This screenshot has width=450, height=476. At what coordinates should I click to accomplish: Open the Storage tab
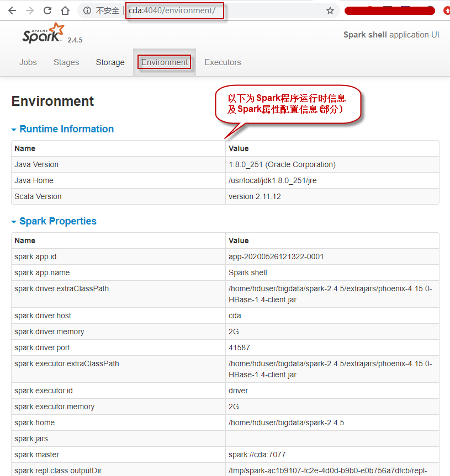point(110,62)
